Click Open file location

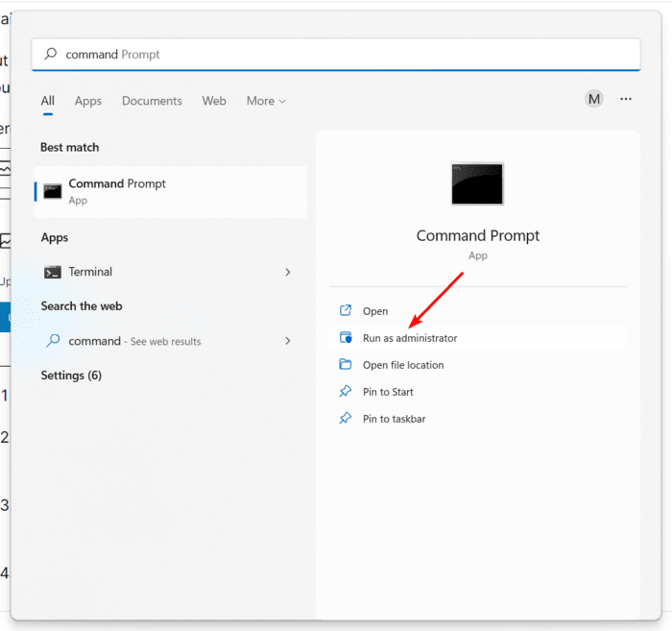tap(478, 365)
